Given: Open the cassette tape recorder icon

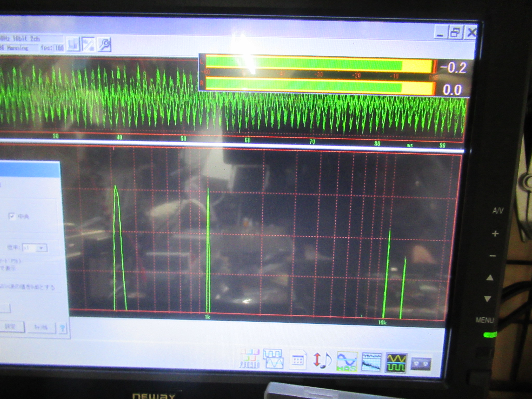Looking at the screenshot, I should click(x=421, y=363).
